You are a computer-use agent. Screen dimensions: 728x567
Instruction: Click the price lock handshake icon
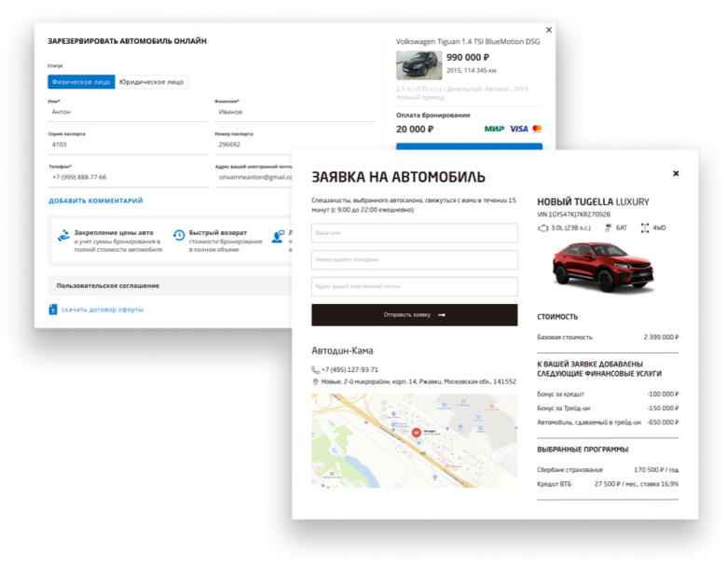coord(63,236)
